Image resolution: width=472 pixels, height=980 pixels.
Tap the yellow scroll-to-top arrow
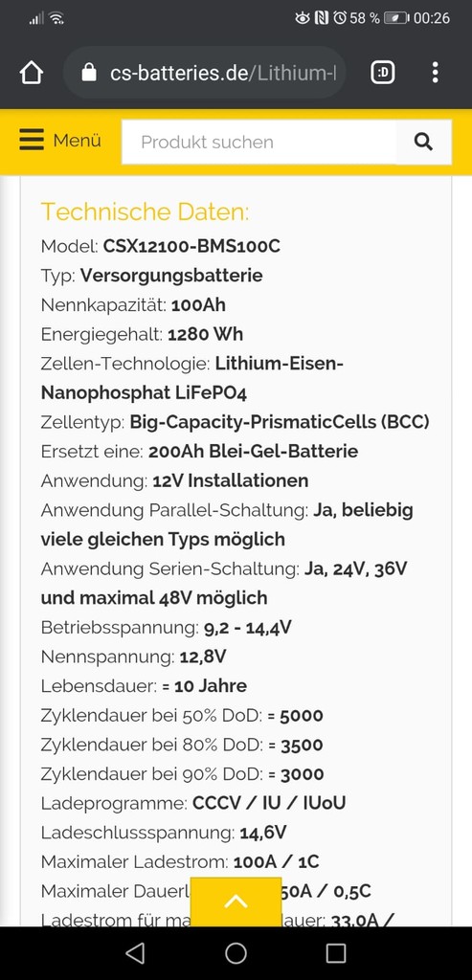point(236,902)
